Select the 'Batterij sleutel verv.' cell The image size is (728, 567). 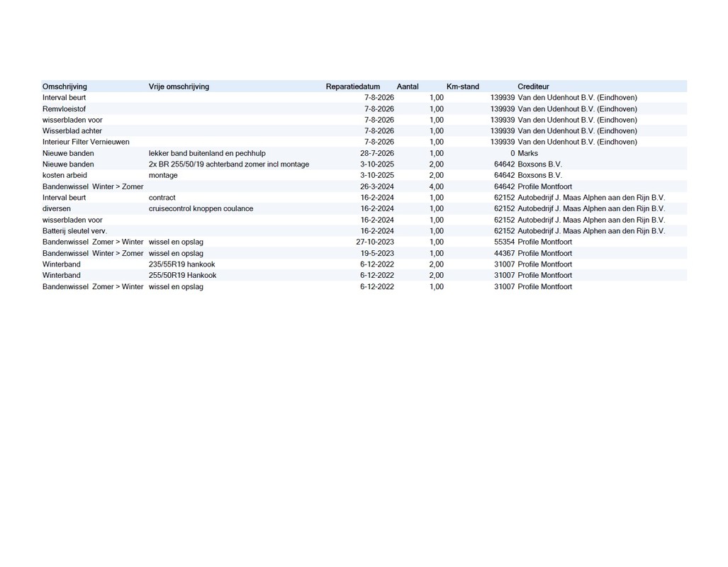coord(74,231)
